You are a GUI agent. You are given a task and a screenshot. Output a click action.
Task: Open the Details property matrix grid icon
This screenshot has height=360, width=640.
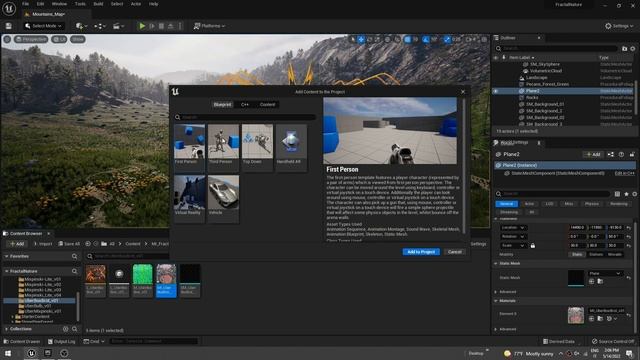click(x=617, y=194)
